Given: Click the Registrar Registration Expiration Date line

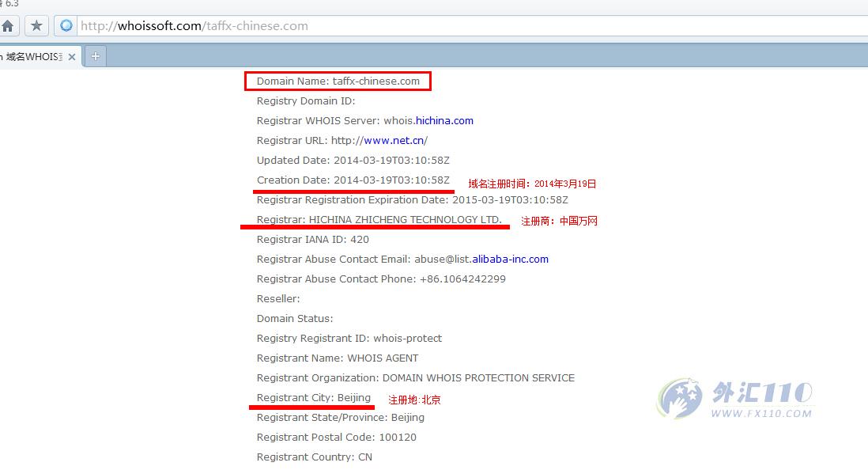Looking at the screenshot, I should [413, 200].
